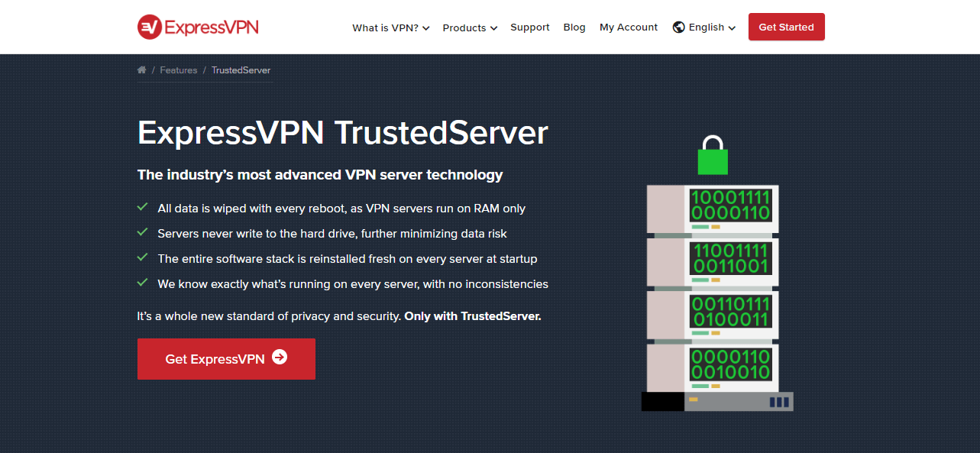This screenshot has height=453, width=980.
Task: Open the Products dropdown menu
Action: (x=470, y=28)
